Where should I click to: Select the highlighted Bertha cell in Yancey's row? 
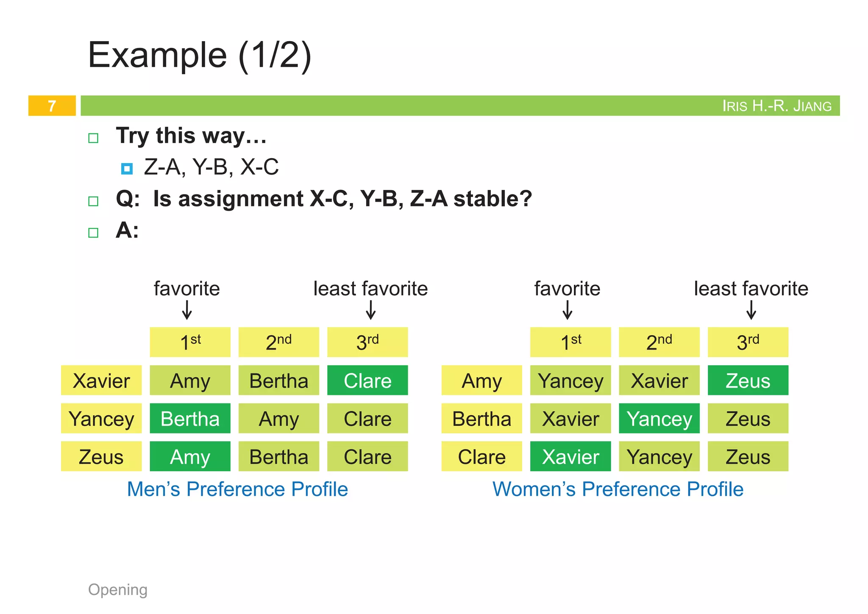click(190, 419)
